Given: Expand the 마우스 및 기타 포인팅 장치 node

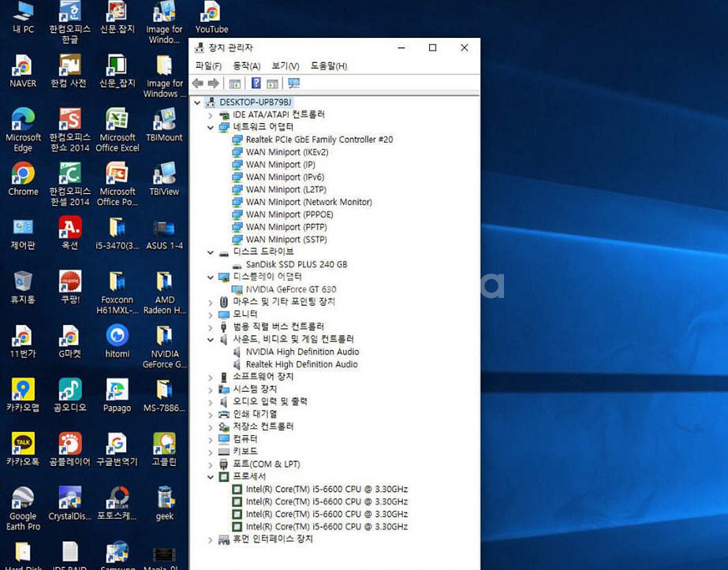Looking at the screenshot, I should tap(211, 302).
